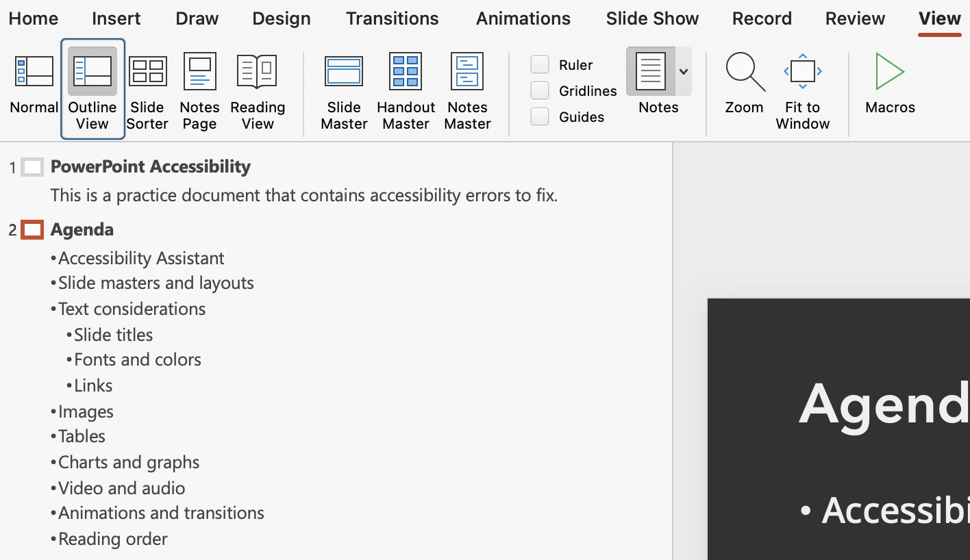This screenshot has height=560, width=970.
Task: Select the Outline View button
Action: click(x=92, y=89)
